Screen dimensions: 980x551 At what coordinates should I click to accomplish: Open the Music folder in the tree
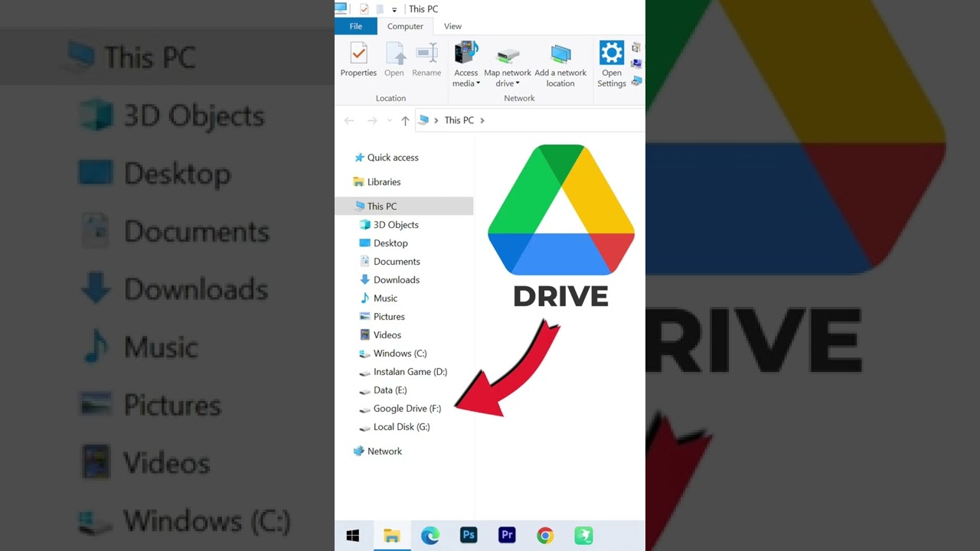click(x=378, y=298)
